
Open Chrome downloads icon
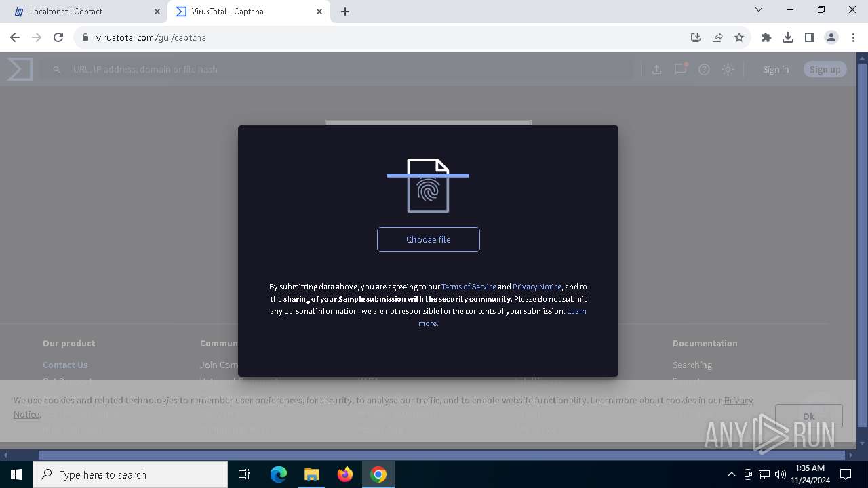click(x=788, y=37)
